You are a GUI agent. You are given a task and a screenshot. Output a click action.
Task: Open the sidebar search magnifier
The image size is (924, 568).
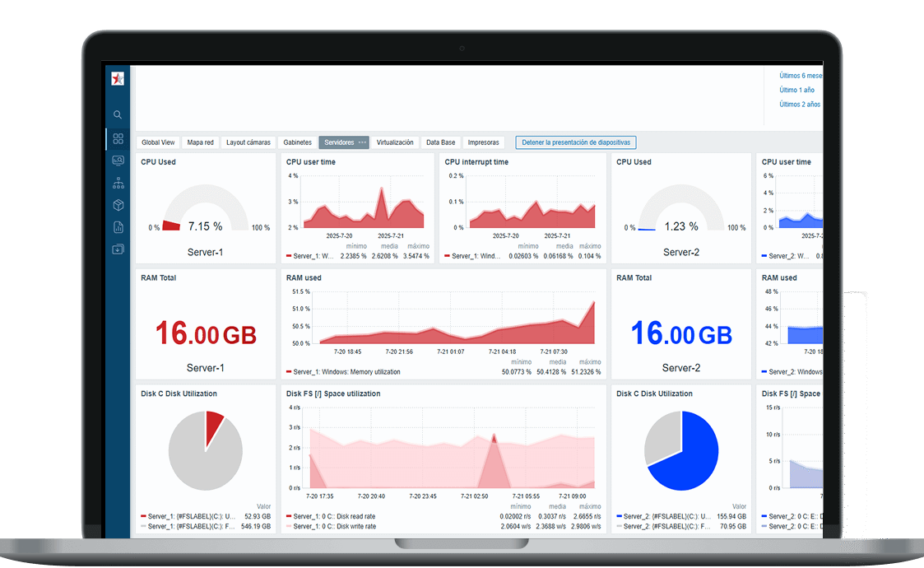coord(118,114)
